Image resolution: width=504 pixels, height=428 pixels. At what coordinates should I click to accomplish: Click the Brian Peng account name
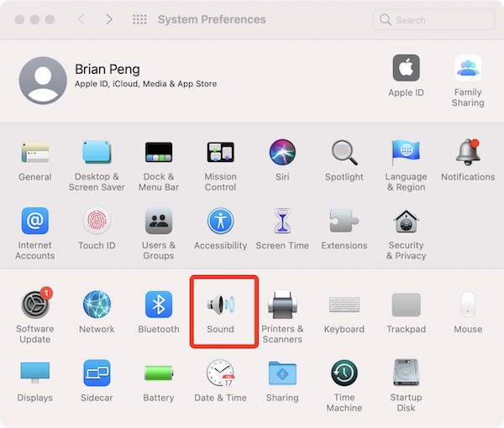coord(108,70)
